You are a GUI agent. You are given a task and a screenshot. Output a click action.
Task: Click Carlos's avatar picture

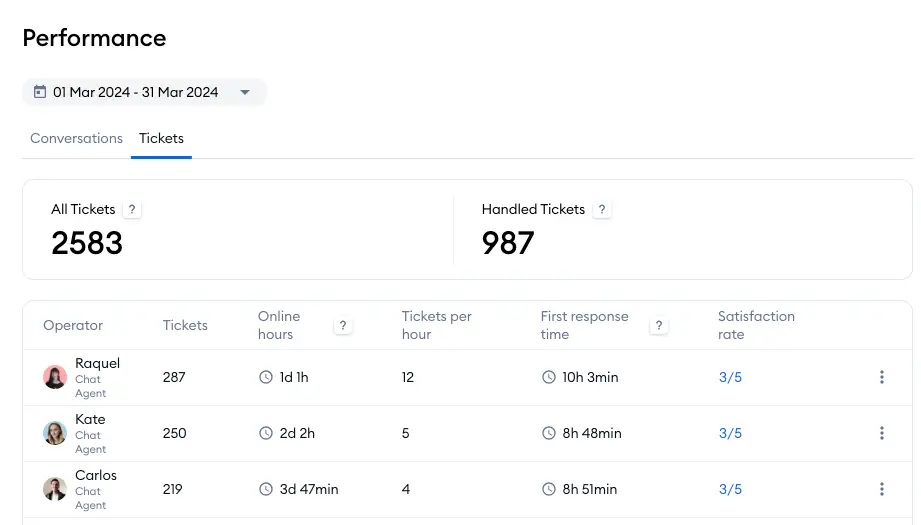click(x=55, y=489)
